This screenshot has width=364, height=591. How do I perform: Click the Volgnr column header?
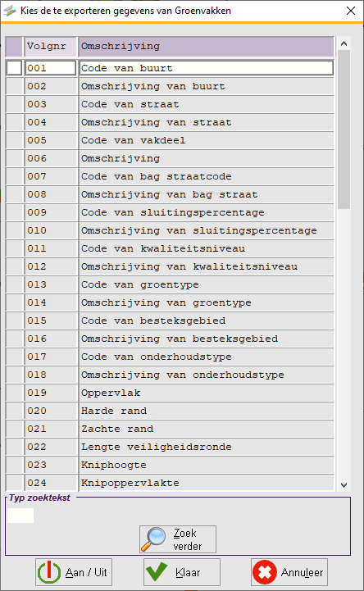pyautogui.click(x=51, y=47)
